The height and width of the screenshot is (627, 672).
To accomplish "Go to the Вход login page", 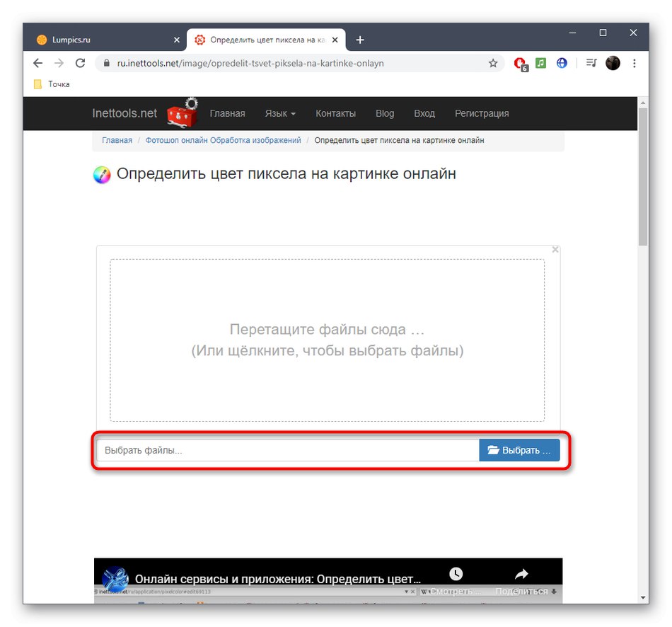I will click(424, 114).
